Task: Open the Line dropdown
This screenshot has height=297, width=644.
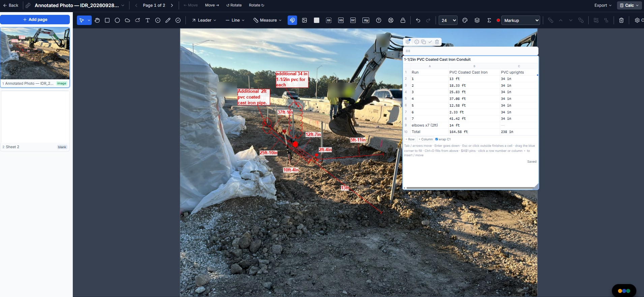Action: tap(235, 20)
